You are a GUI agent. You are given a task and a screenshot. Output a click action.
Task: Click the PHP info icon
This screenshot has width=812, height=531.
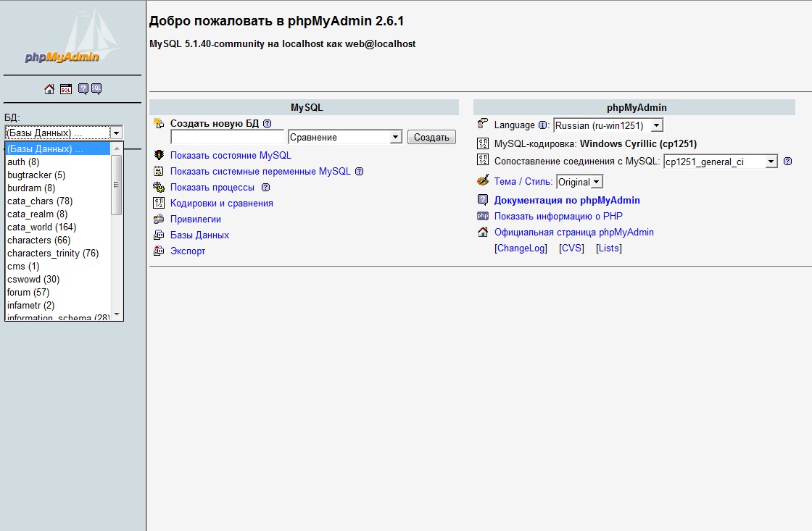[483, 216]
